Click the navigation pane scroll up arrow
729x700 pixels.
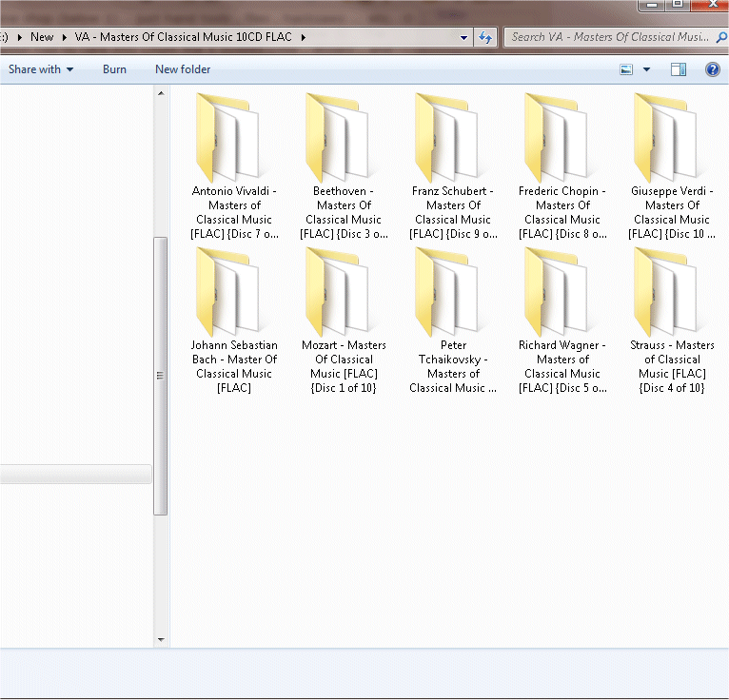(x=161, y=93)
